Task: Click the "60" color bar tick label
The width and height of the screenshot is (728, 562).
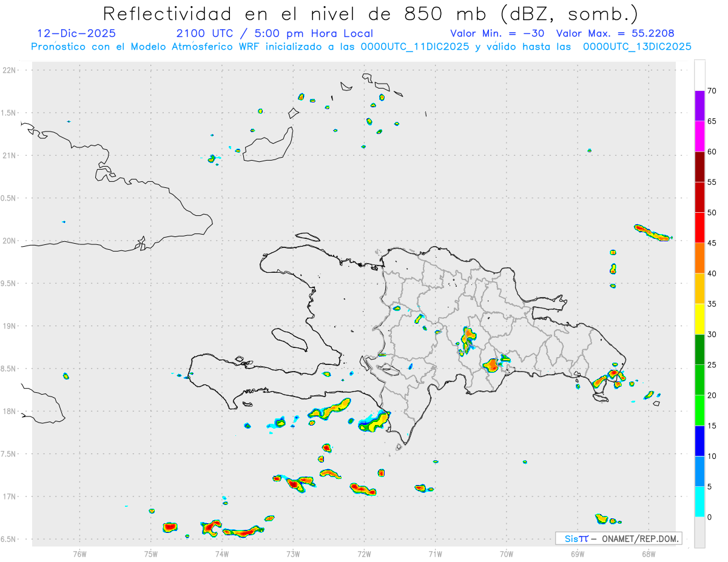Action: click(x=712, y=152)
